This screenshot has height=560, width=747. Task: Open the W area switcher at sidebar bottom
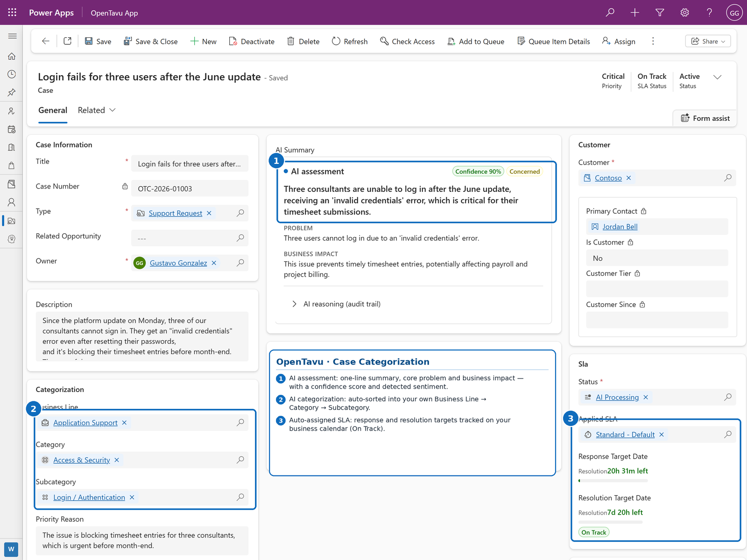[11, 549]
